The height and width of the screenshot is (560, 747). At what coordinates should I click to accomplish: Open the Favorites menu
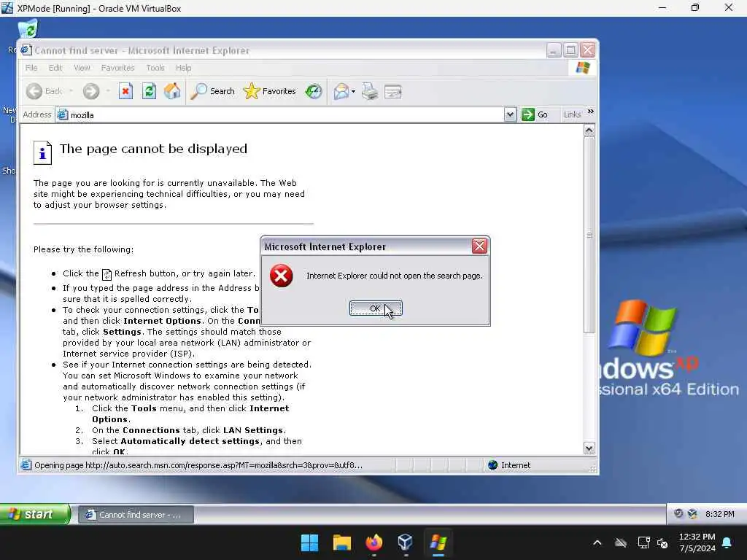[x=117, y=68]
